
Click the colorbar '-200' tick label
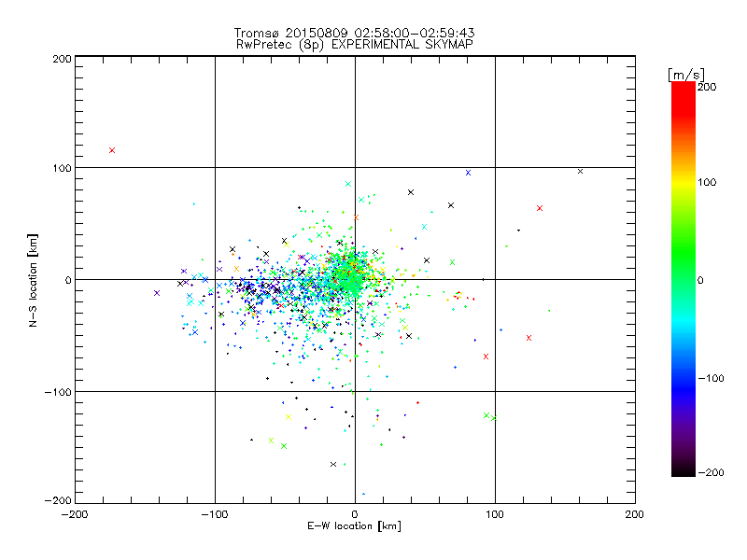(711, 472)
